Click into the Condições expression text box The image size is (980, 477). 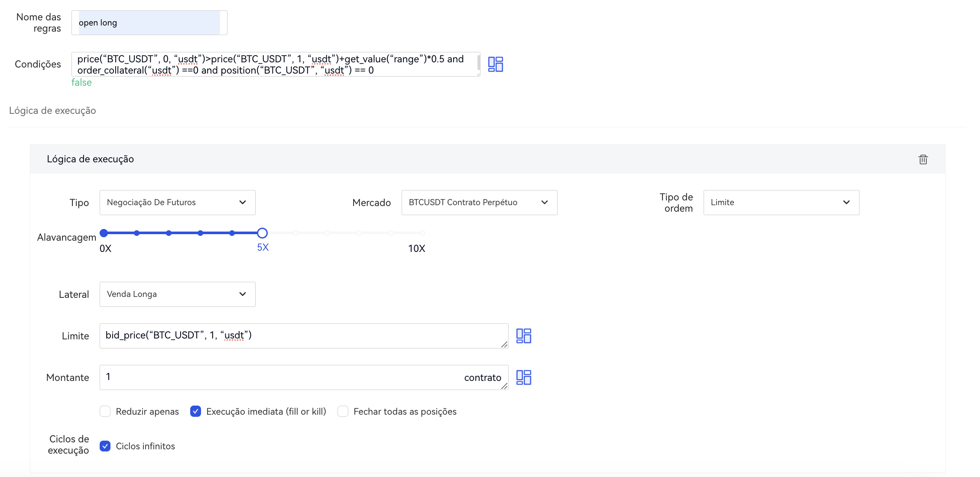[x=276, y=64]
